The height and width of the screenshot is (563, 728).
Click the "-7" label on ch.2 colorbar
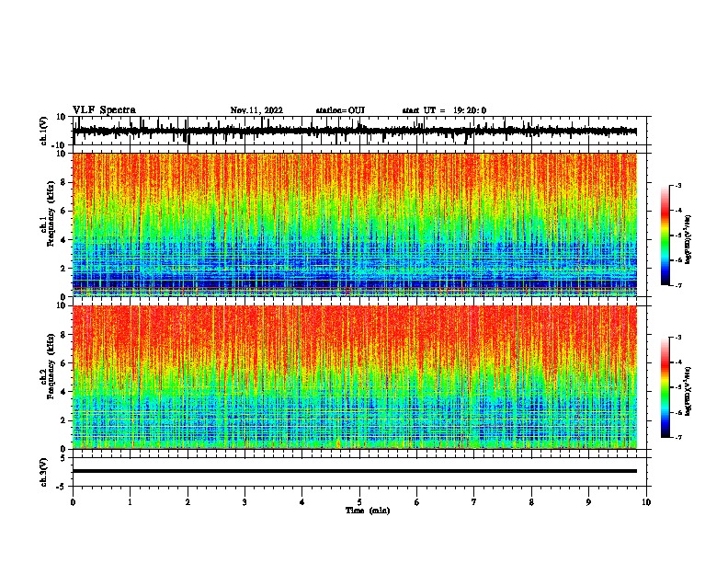(x=677, y=437)
